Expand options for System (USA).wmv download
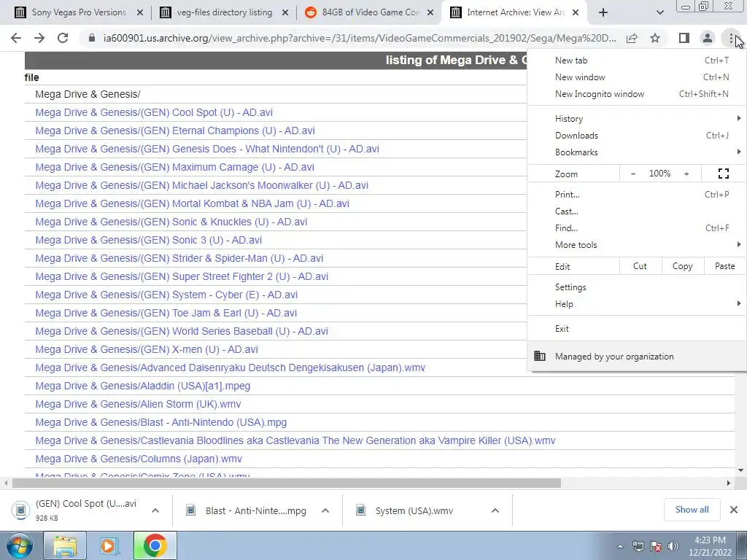This screenshot has width=747, height=560. pyautogui.click(x=495, y=510)
